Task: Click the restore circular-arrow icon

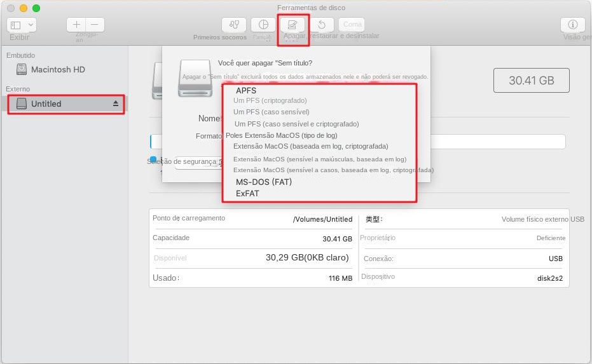Action: tap(322, 25)
